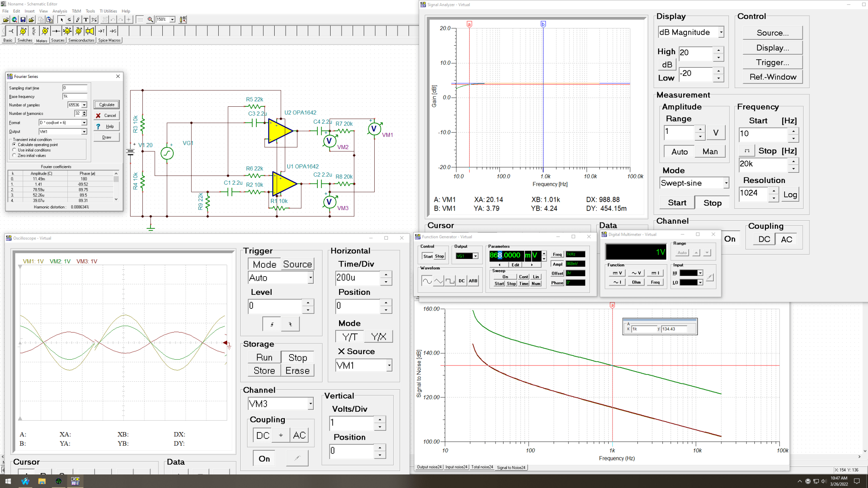The height and width of the screenshot is (488, 868).
Task: Open Fourier Format dropdown
Action: 84,122
